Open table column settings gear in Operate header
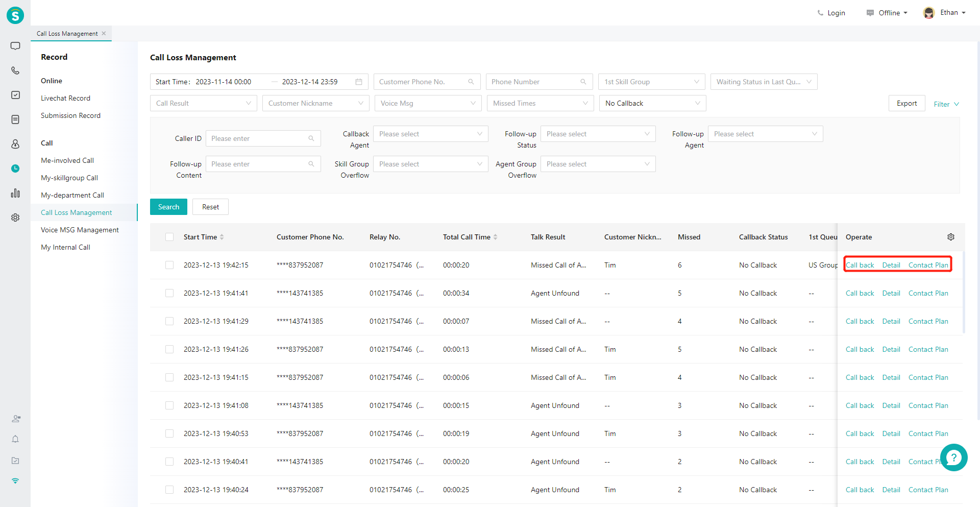 coord(951,237)
